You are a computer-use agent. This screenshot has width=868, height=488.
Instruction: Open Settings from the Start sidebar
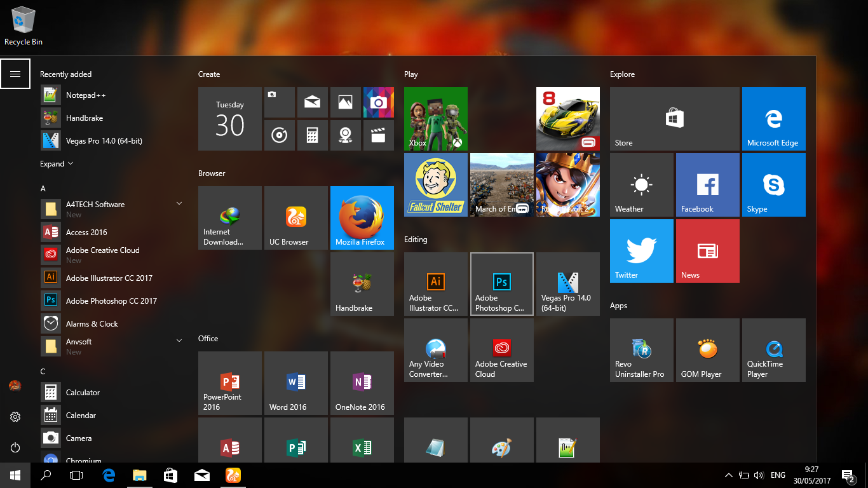point(15,417)
